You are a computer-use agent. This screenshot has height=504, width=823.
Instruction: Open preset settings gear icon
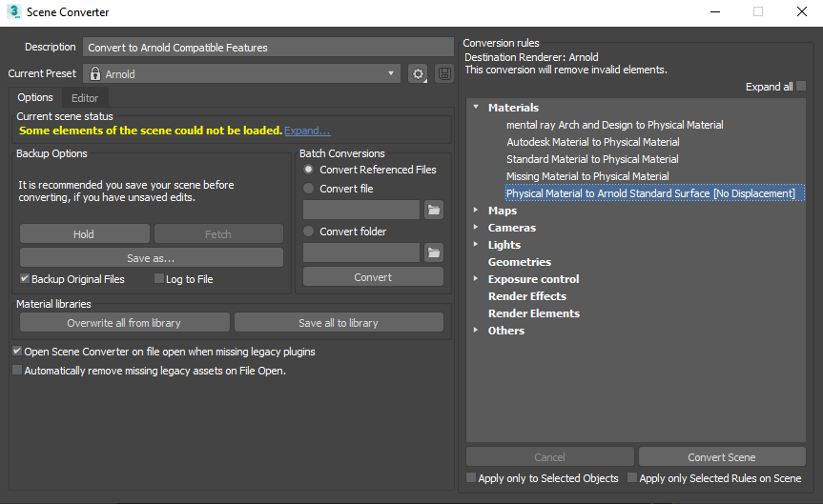417,73
